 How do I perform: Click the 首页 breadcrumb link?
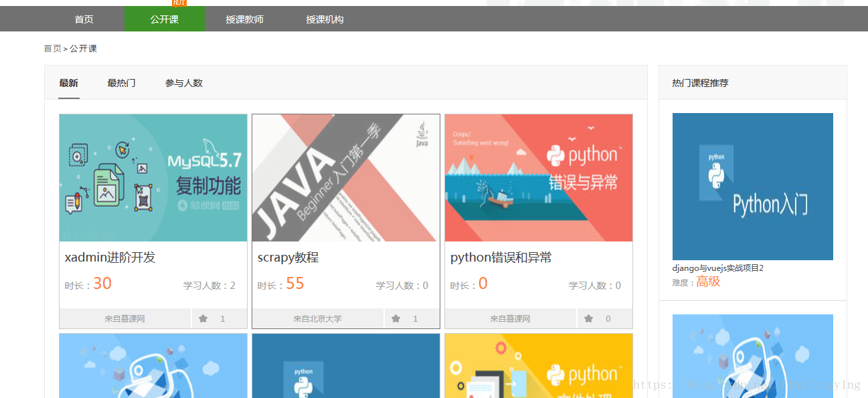(52, 49)
